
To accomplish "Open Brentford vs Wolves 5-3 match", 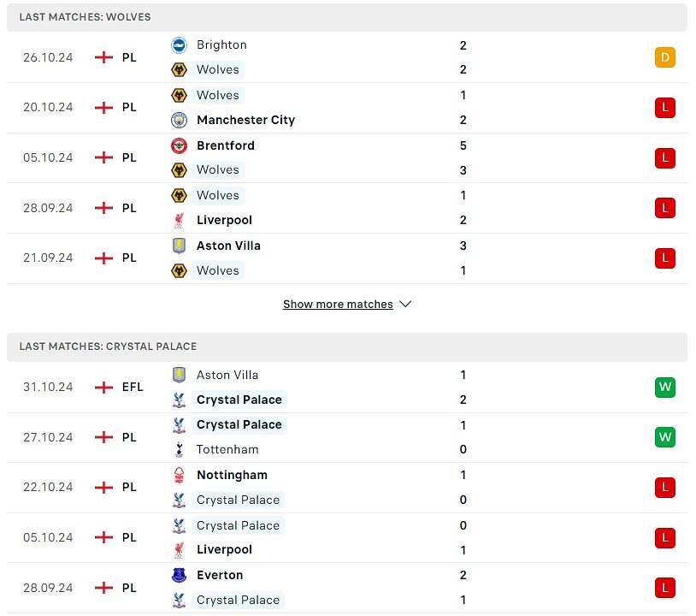I will pyautogui.click(x=342, y=157).
